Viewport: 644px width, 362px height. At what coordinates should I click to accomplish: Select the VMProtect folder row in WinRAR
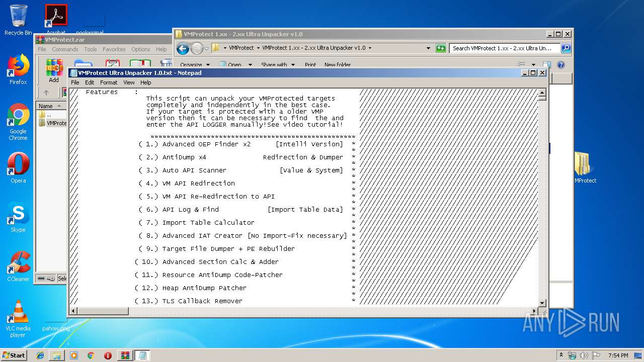click(52, 123)
